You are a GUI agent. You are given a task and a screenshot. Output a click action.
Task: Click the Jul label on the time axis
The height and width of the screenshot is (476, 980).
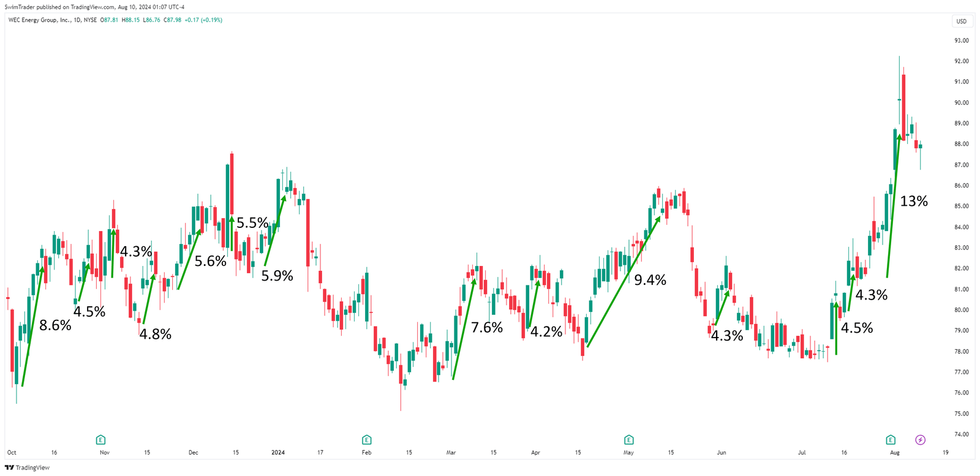802,453
